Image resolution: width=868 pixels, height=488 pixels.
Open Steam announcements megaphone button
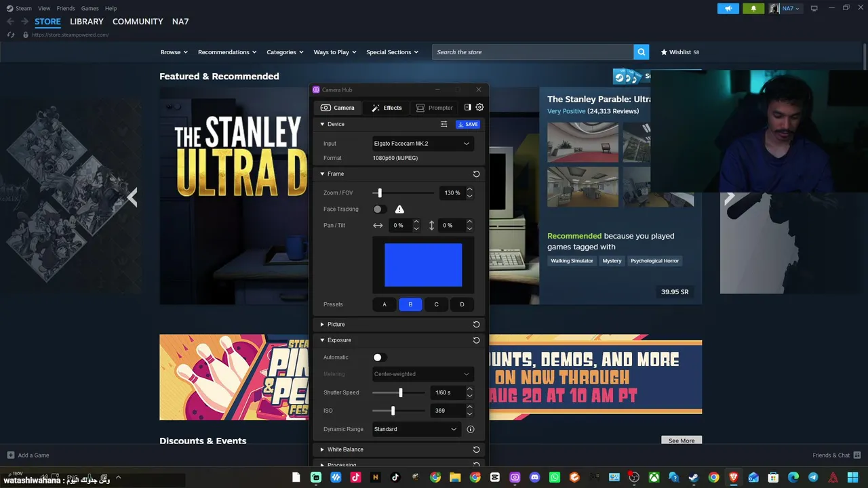728,8
